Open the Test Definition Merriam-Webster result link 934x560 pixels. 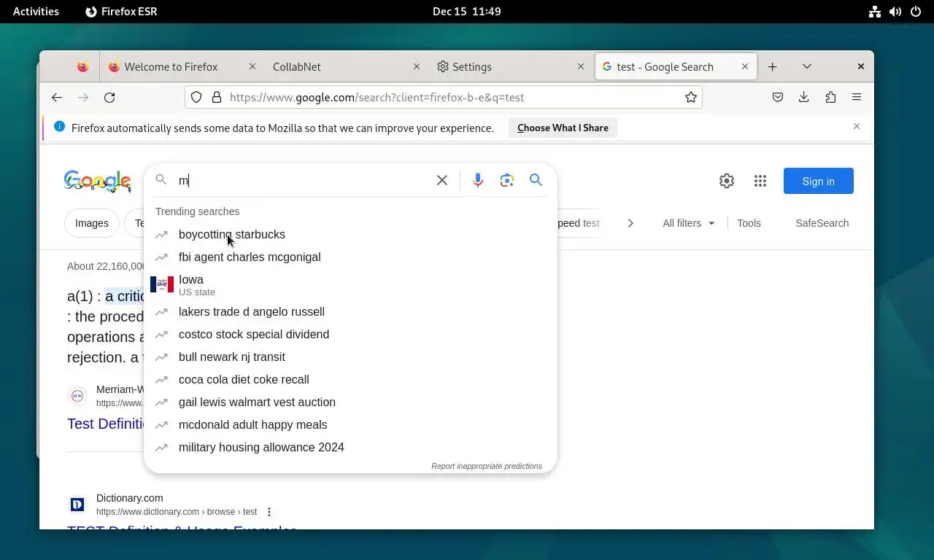point(107,424)
